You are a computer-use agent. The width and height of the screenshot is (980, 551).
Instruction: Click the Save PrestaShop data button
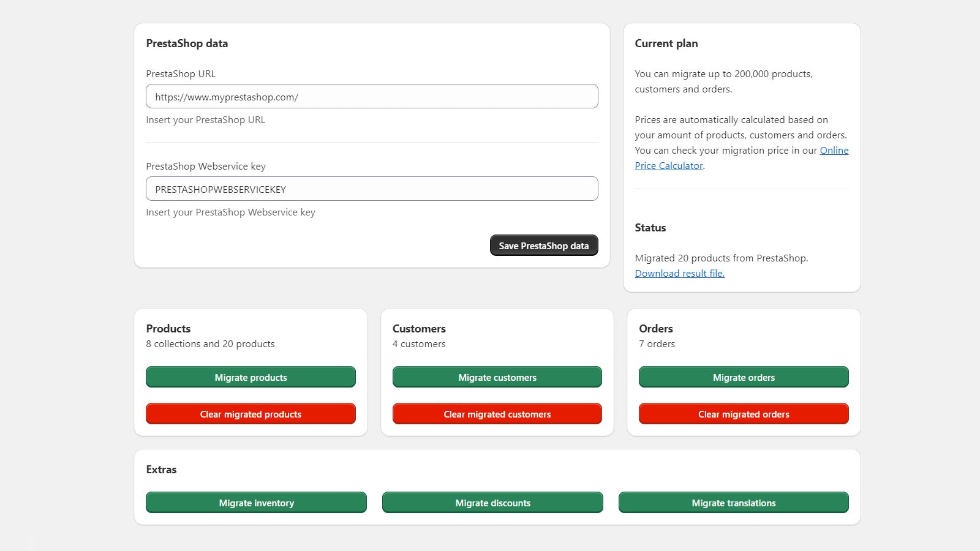pyautogui.click(x=543, y=245)
